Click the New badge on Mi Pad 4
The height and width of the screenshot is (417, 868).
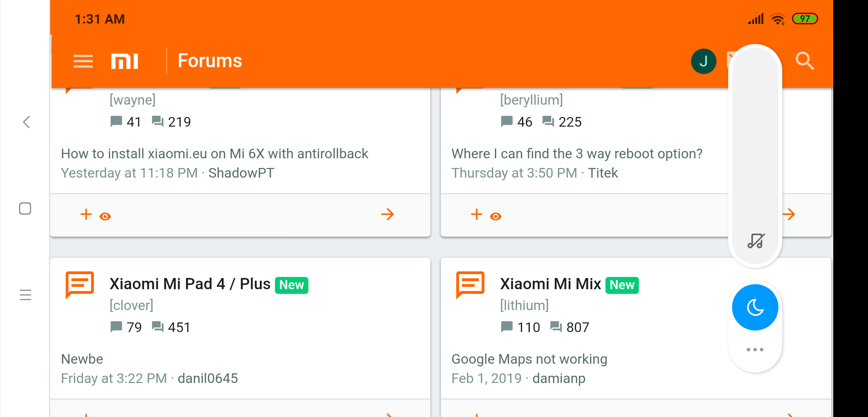292,285
